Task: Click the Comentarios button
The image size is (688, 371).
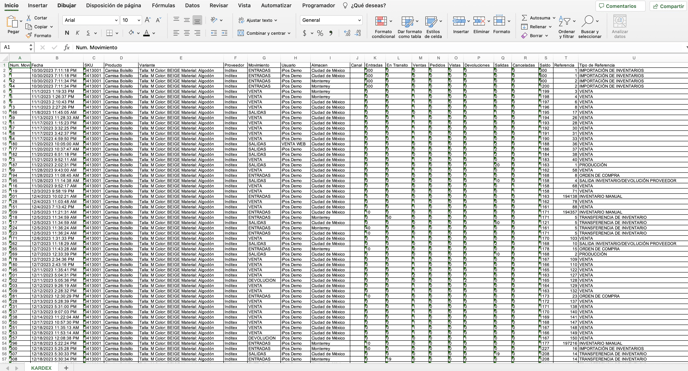Action: (x=620, y=6)
